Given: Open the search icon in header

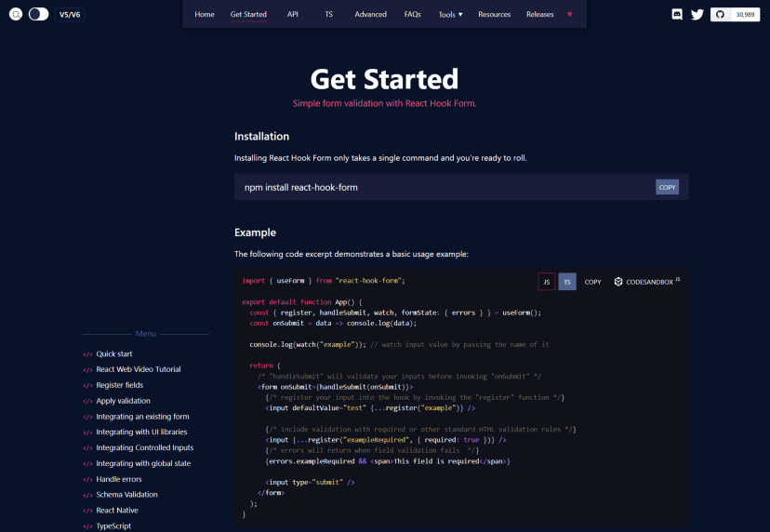Looking at the screenshot, I should coord(16,14).
